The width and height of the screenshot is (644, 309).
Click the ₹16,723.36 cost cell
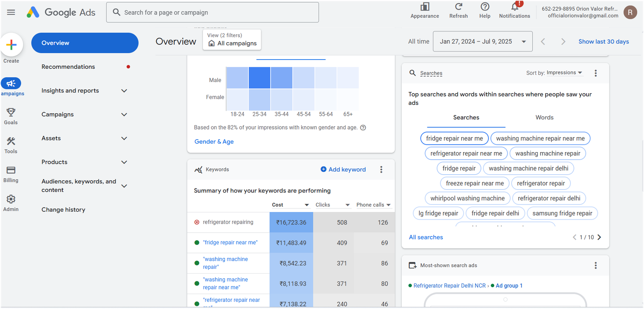click(x=291, y=222)
